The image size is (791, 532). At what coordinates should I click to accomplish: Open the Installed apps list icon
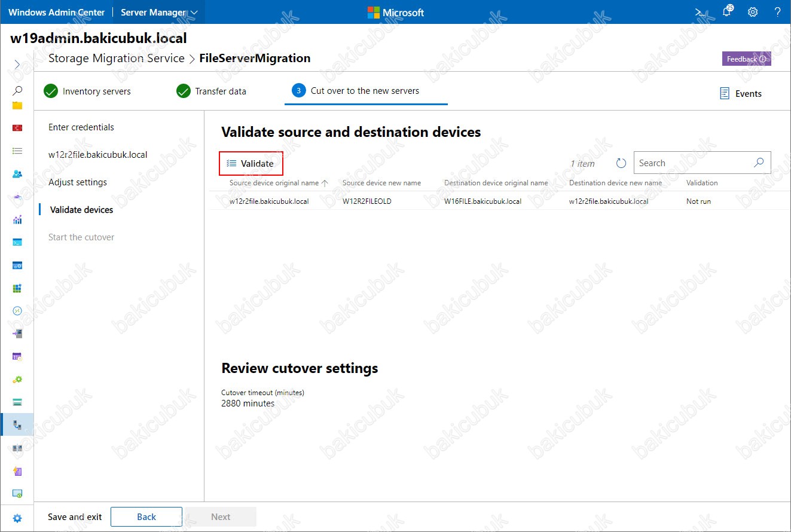click(17, 151)
